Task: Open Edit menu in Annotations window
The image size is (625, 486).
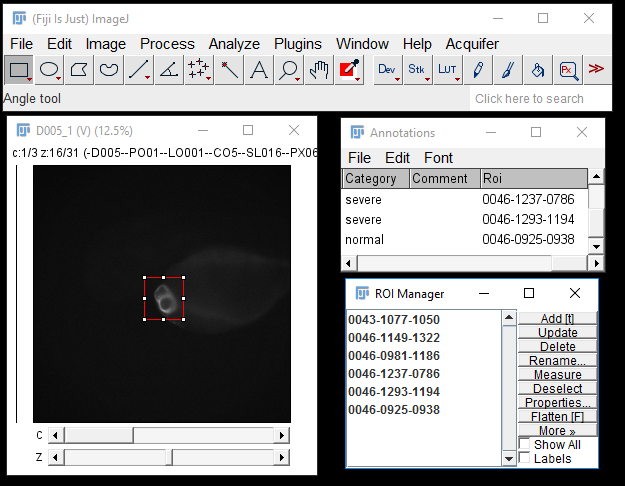Action: click(x=397, y=158)
